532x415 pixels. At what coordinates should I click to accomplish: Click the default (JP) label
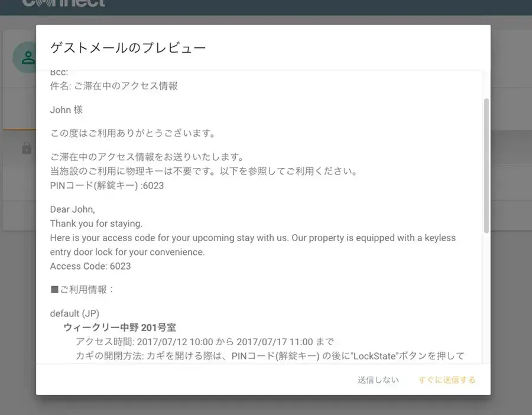coord(74,313)
